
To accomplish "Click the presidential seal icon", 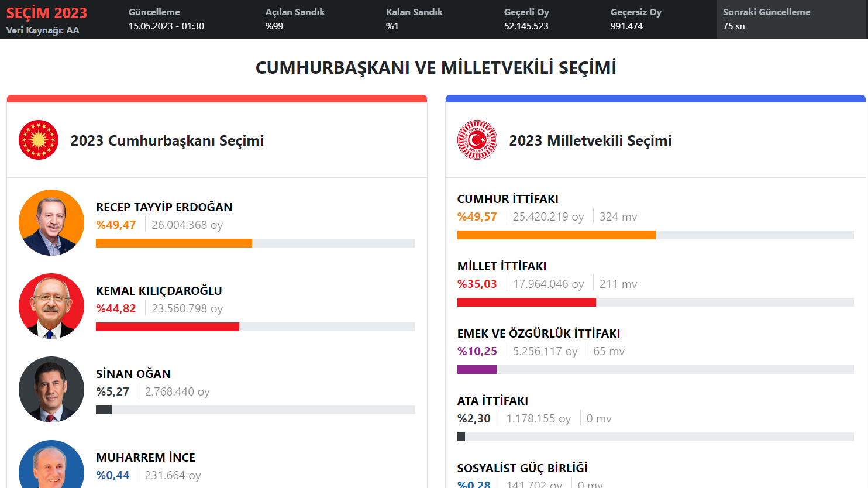I will click(x=39, y=140).
